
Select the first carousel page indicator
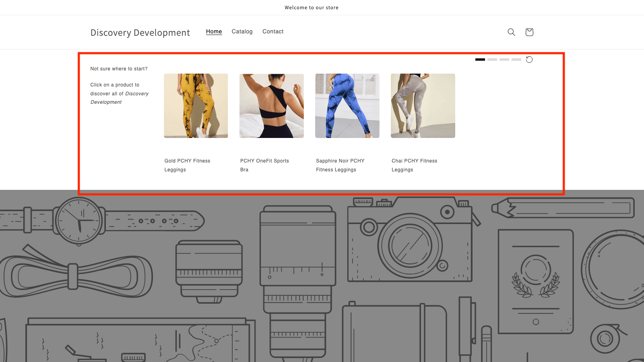click(480, 60)
